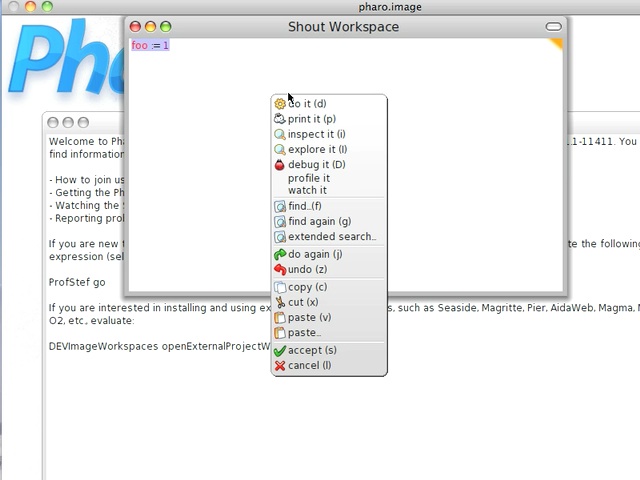640x480 pixels.
Task: Click the red X icon for cancel
Action: [x=280, y=366]
